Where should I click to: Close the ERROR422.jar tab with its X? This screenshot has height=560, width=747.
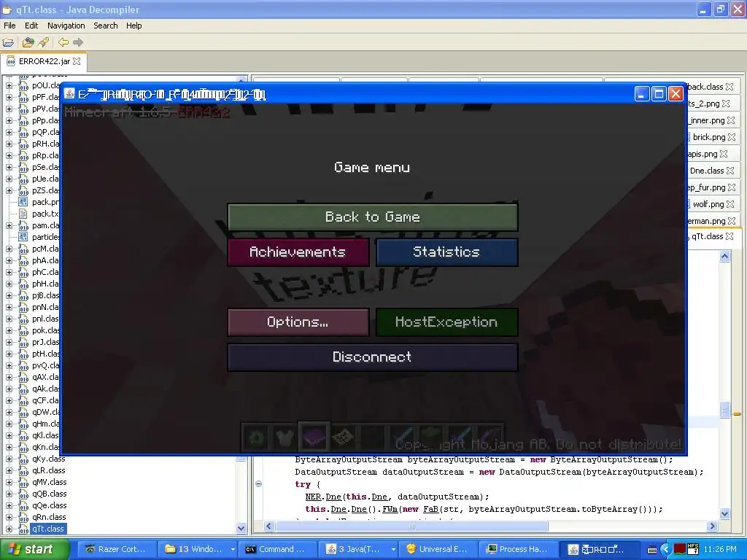click(77, 61)
